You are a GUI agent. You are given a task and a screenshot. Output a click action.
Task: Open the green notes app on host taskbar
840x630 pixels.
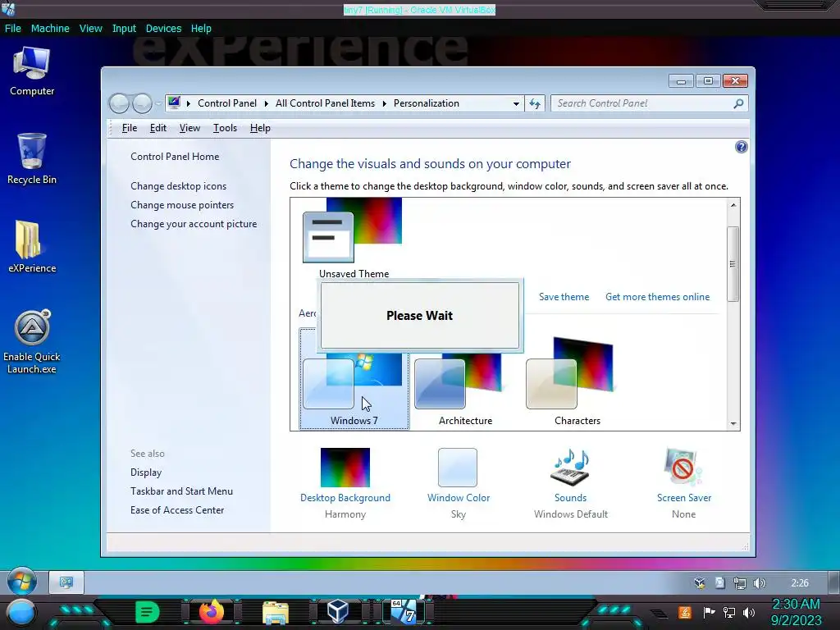(147, 612)
